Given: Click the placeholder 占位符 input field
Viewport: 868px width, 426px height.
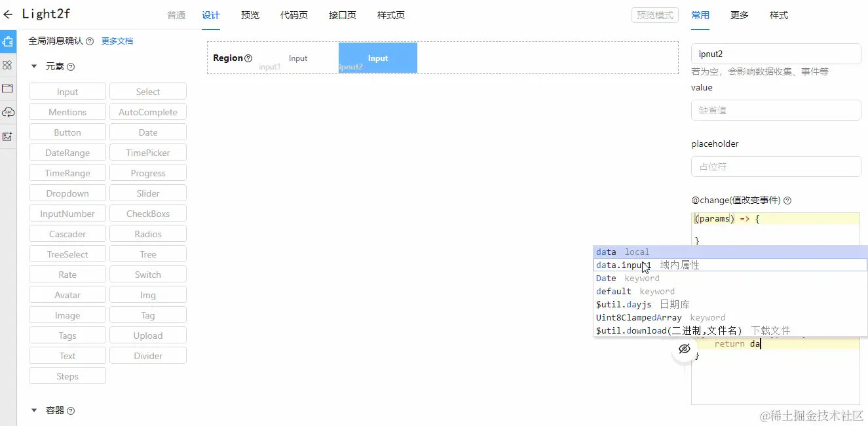Looking at the screenshot, I should [x=776, y=166].
